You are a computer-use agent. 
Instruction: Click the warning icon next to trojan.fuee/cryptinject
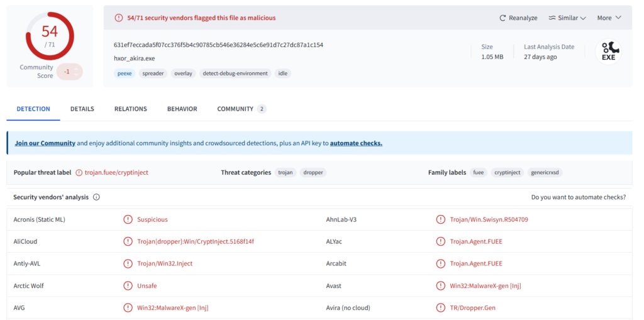79,172
